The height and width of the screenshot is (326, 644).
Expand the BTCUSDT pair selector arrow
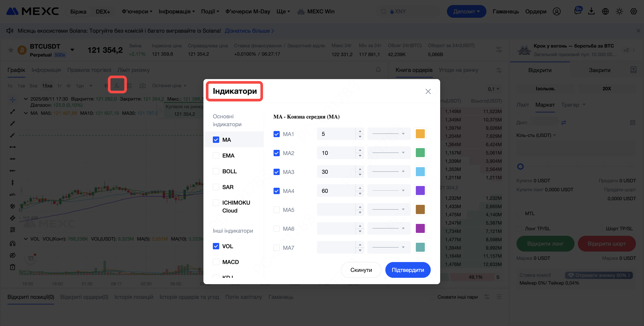pos(73,50)
